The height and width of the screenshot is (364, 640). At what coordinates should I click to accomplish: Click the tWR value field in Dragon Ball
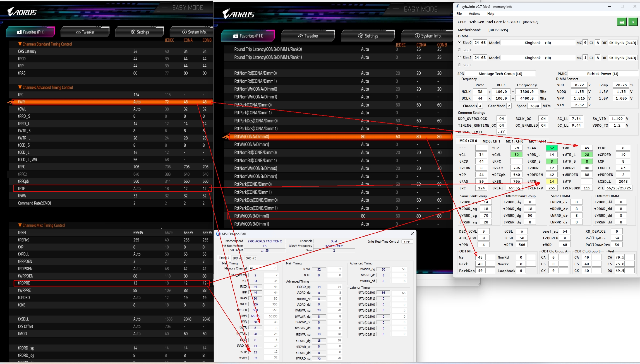coord(255,322)
